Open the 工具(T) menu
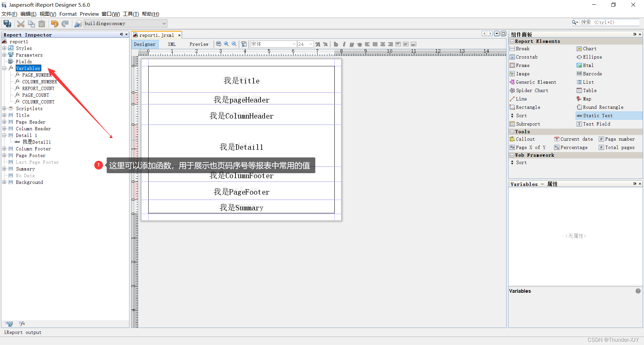Viewport: 644px width, 345px height. click(131, 14)
